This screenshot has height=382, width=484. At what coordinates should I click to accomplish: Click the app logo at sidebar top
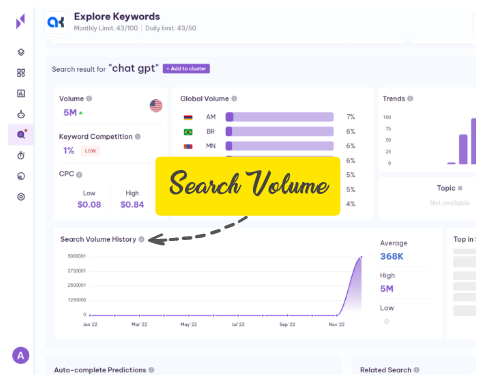(x=21, y=21)
